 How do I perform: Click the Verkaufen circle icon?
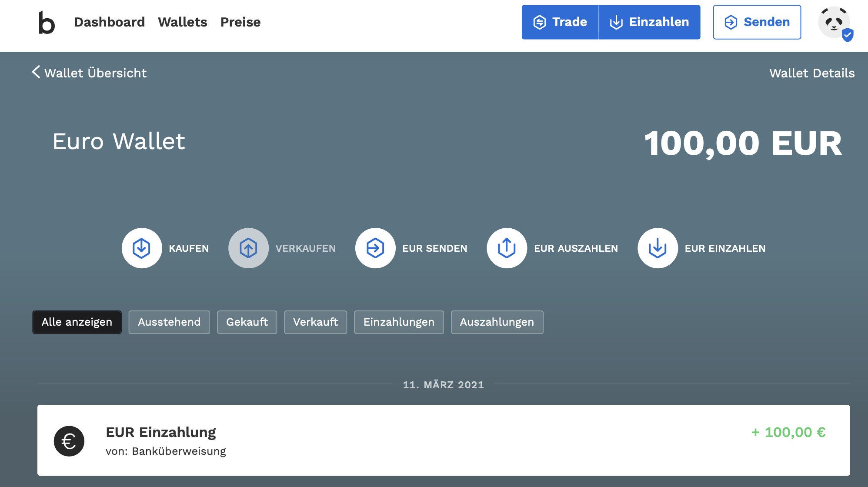pyautogui.click(x=248, y=248)
